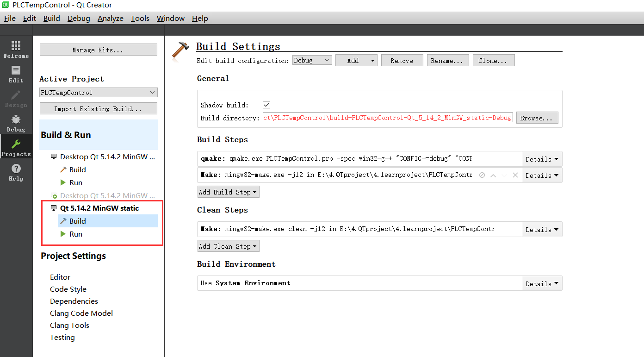Image resolution: width=644 pixels, height=357 pixels.
Task: Clone the current build configuration
Action: click(494, 60)
